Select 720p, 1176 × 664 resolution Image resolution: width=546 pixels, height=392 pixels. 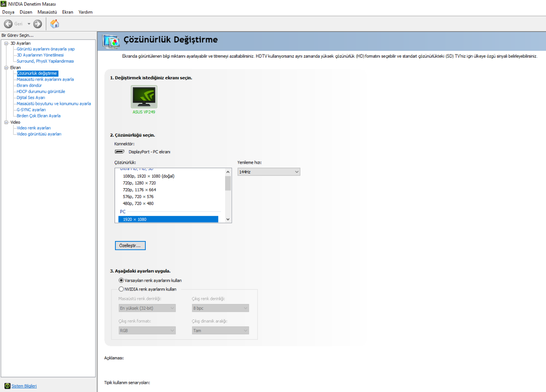point(139,190)
